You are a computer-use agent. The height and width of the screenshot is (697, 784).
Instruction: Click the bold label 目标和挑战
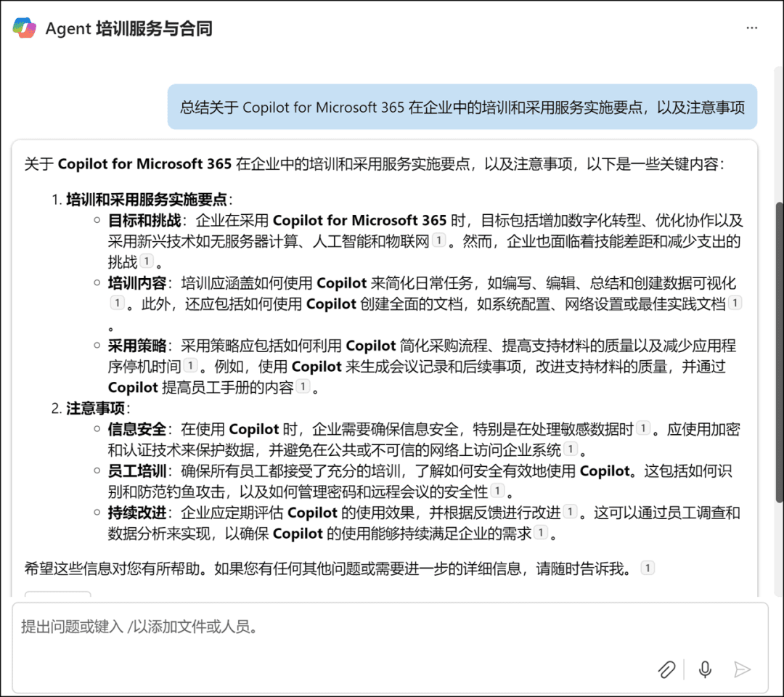[144, 221]
